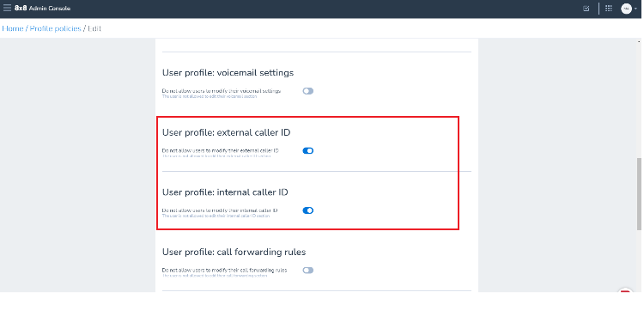Screen dimensions: 644x335
Task: Disable the internal caller ID restriction toggle
Action: [x=308, y=210]
